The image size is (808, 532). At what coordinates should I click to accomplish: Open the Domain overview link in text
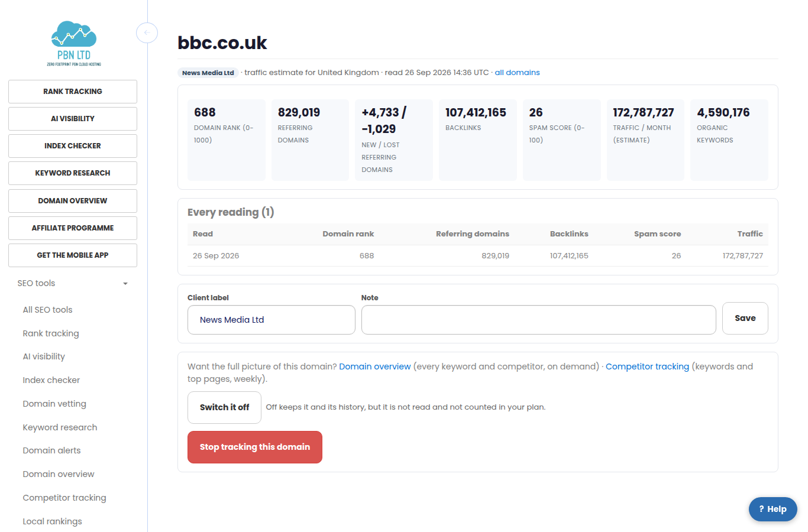coord(374,366)
